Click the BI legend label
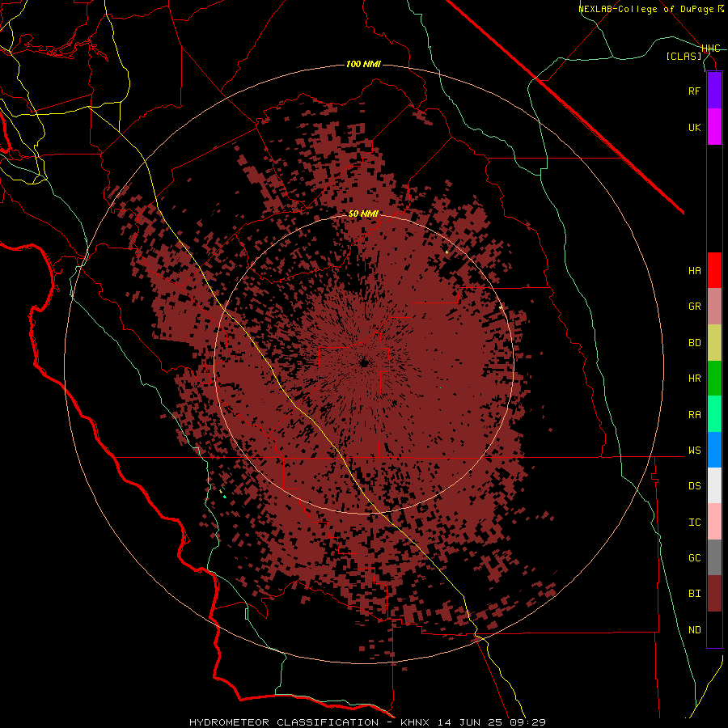Screen dimensions: 728x728 694,594
